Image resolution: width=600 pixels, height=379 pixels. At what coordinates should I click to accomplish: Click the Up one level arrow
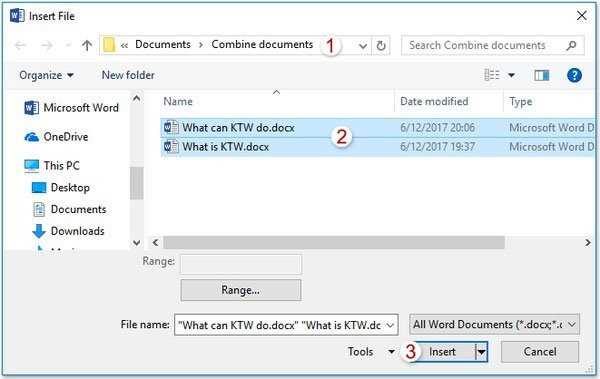87,46
